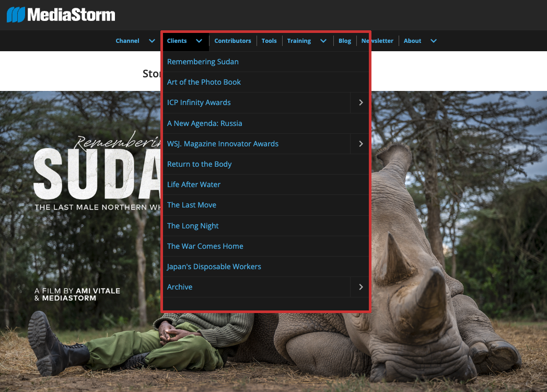Screen dimensions: 547x392
Task: Expand WSJ. Magazine Innovator Awards arrow
Action: 360,144
